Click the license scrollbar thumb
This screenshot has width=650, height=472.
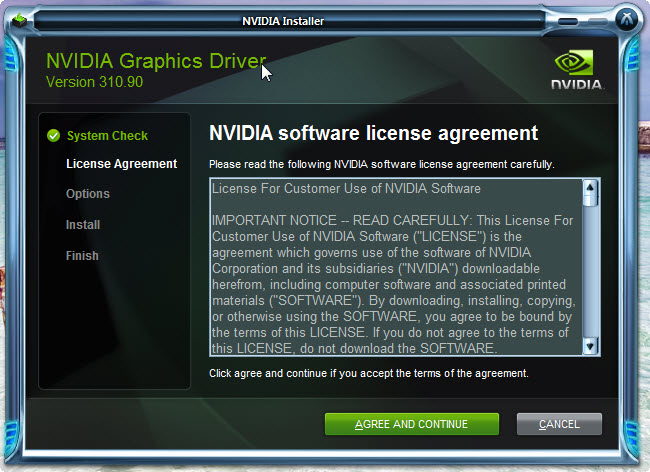click(590, 200)
